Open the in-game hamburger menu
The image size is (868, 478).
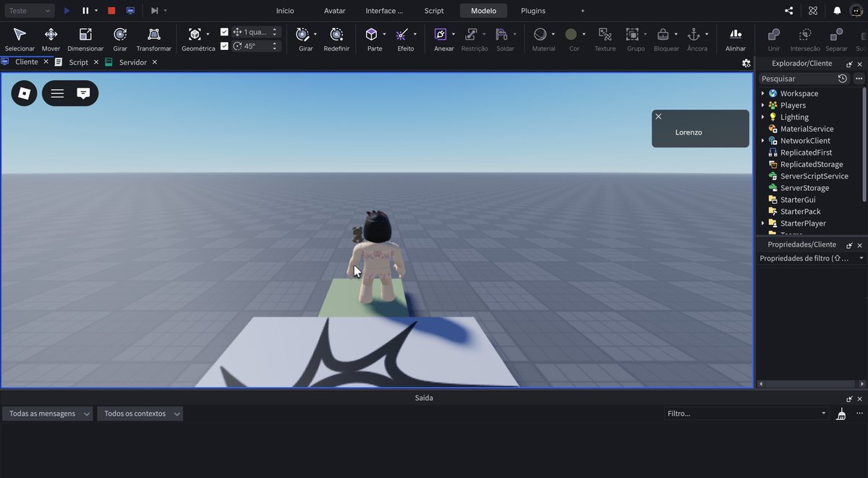click(x=57, y=93)
